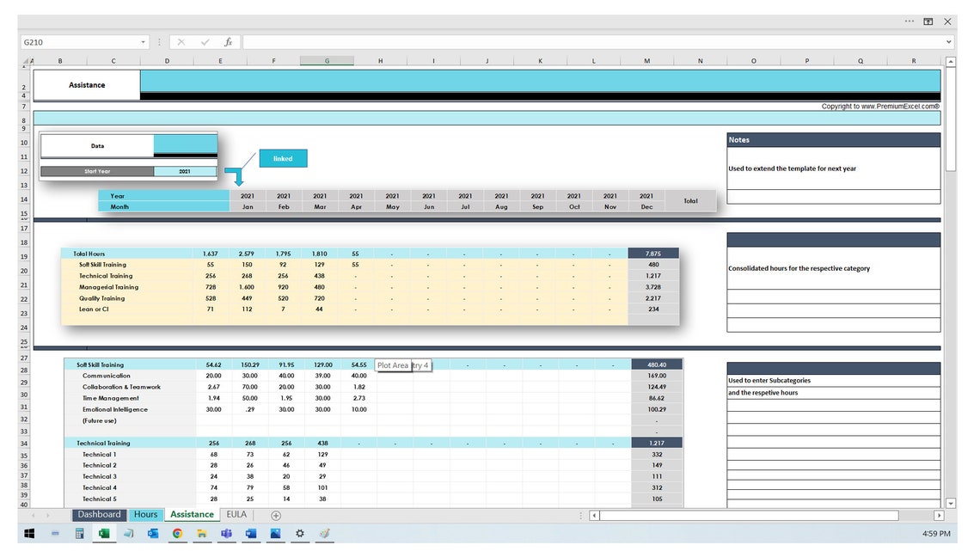Select column G header
The width and height of the screenshot is (980, 551).
click(x=327, y=60)
